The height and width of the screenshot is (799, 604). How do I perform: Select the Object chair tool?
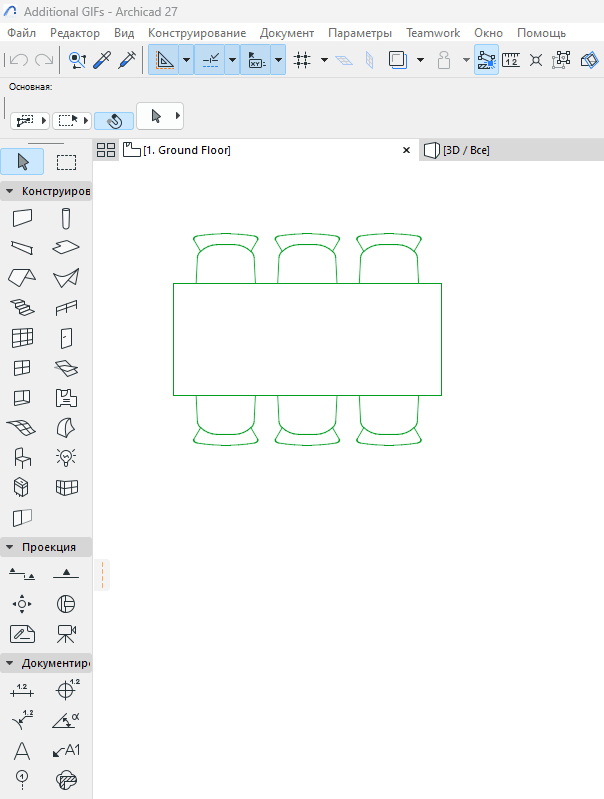pyautogui.click(x=22, y=458)
